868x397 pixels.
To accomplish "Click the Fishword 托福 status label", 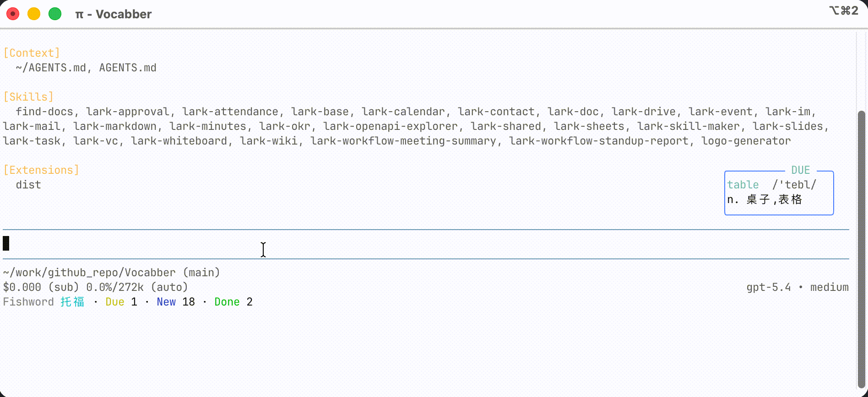I will point(44,302).
